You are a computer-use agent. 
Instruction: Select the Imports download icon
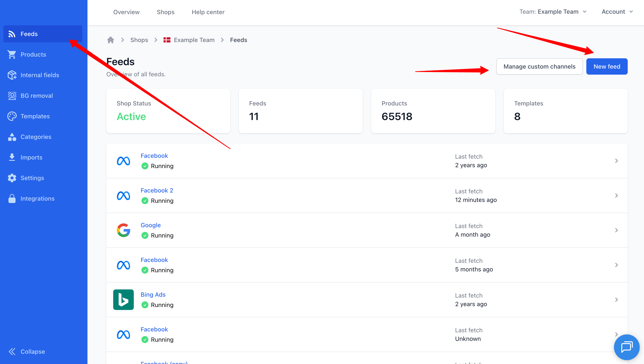point(12,157)
